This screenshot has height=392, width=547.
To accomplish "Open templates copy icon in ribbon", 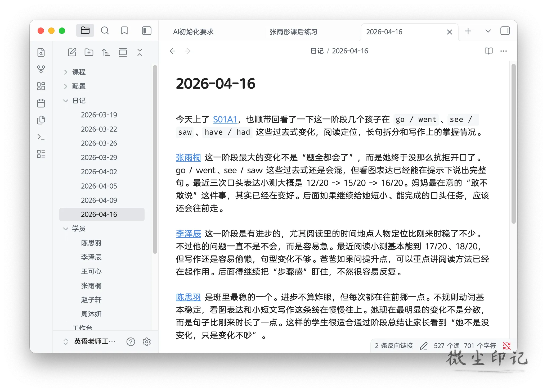I will coord(41,120).
